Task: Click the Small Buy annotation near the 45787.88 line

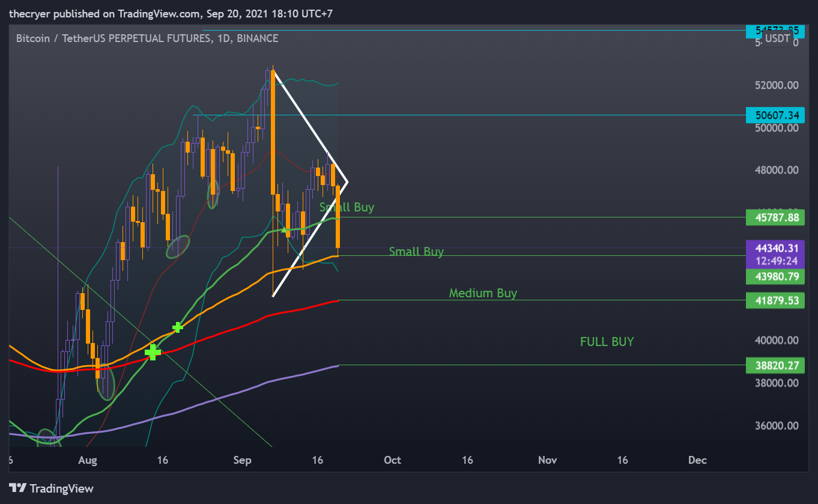Action: tap(347, 207)
